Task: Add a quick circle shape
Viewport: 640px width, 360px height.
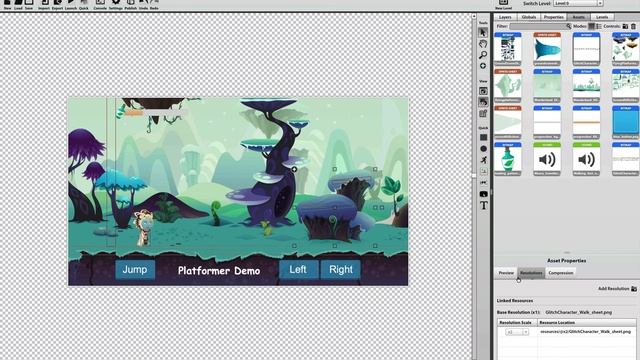Action: (483, 149)
